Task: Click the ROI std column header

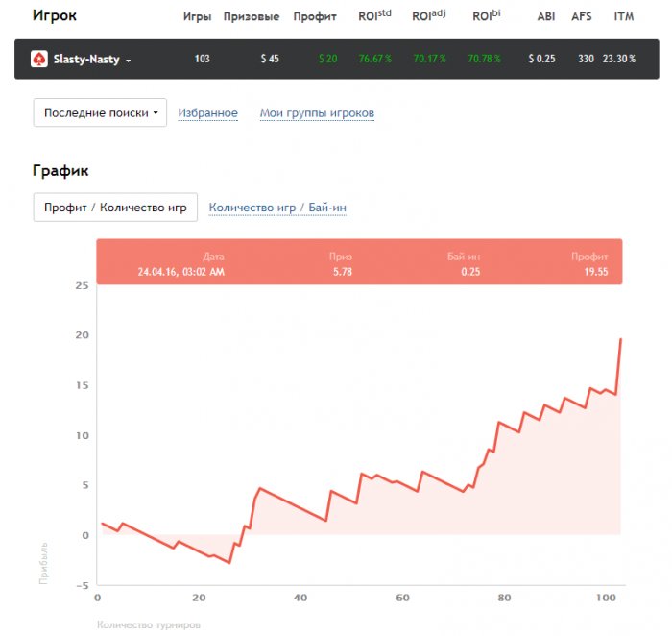Action: pos(374,16)
